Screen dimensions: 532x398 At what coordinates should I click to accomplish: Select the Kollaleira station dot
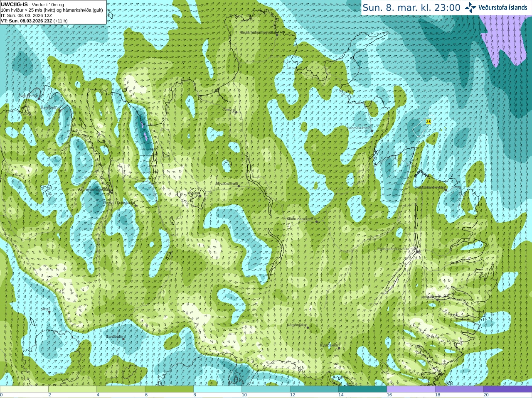pyautogui.click(x=437, y=299)
